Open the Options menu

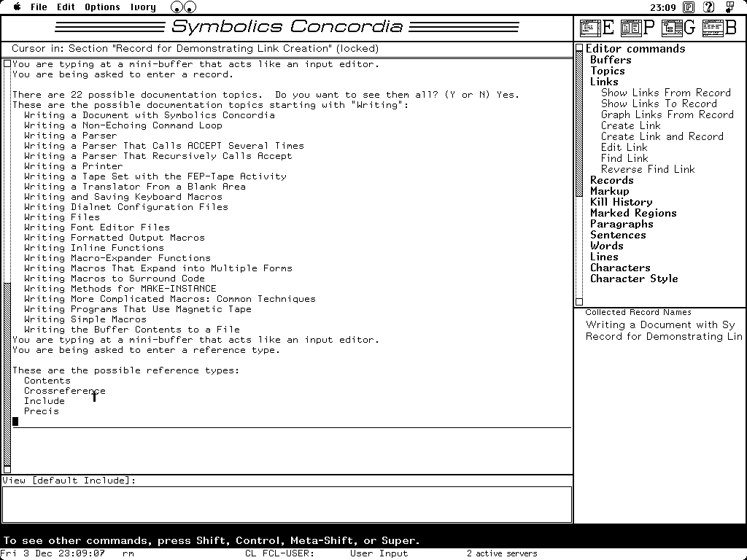[102, 7]
